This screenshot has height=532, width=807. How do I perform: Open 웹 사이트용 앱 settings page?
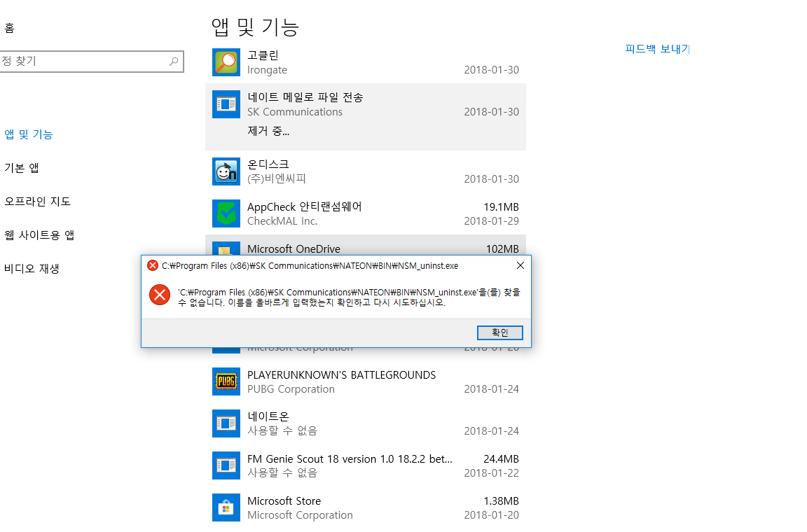point(40,235)
